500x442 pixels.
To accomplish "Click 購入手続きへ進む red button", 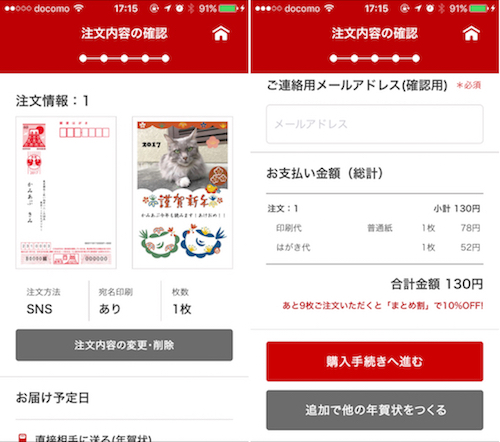I will pyautogui.click(x=375, y=361).
